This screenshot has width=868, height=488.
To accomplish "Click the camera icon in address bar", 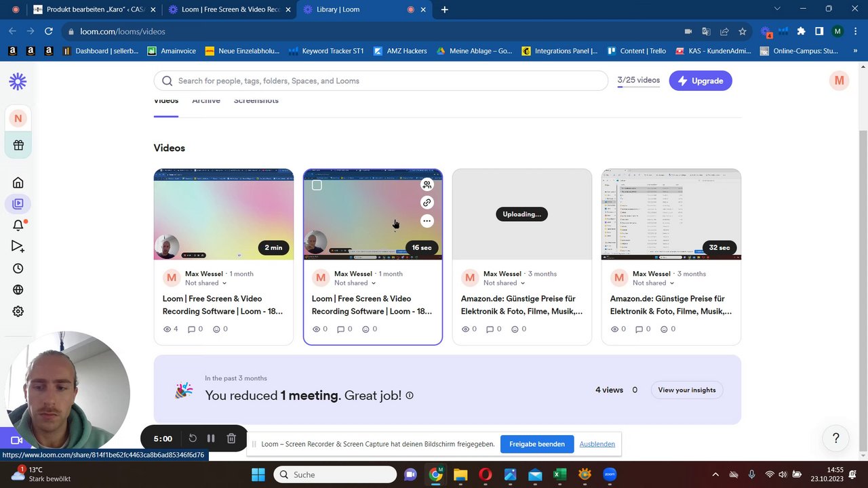I will (688, 31).
